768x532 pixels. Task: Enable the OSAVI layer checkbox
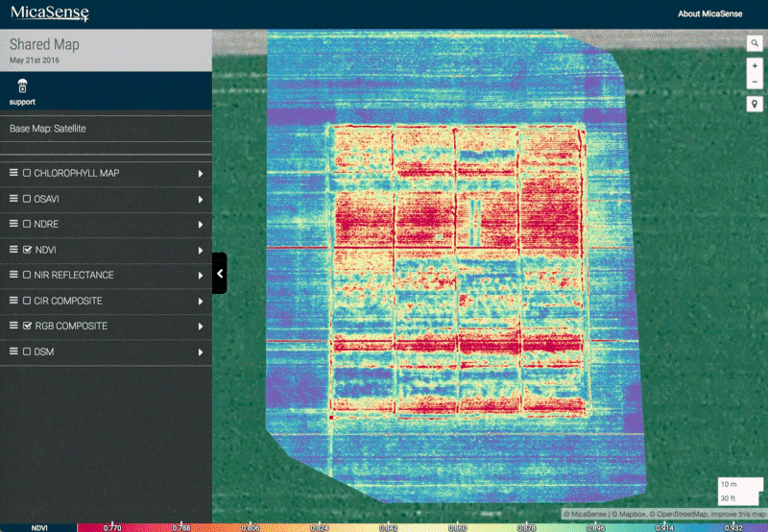[27, 199]
